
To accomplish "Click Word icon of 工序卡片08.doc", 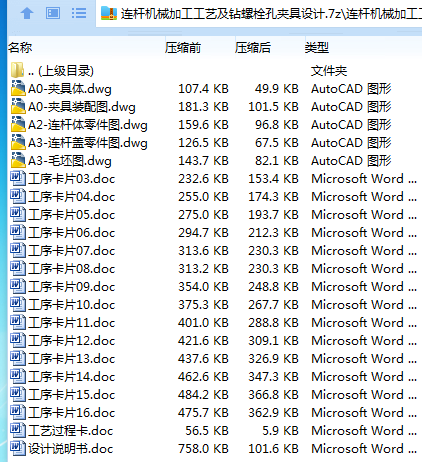I will pyautogui.click(x=18, y=268).
